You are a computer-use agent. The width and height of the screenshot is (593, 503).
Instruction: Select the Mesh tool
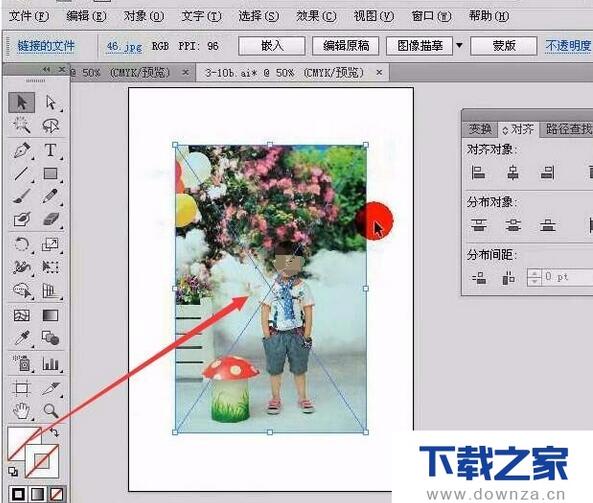click(x=22, y=315)
